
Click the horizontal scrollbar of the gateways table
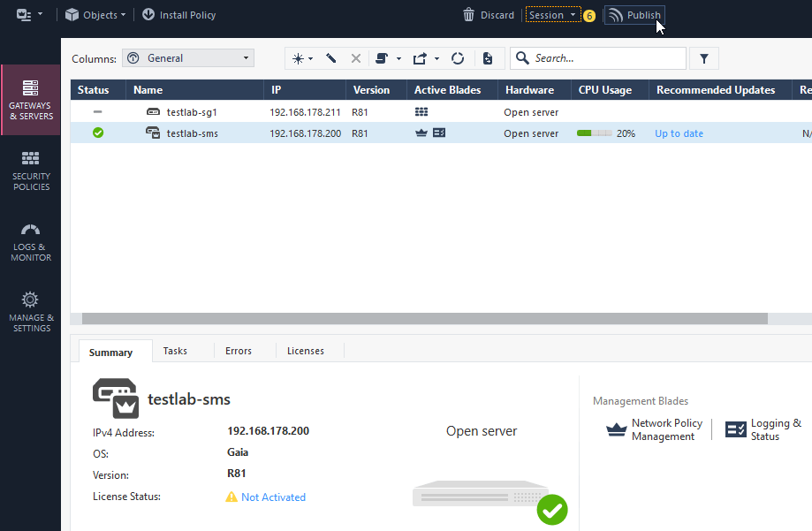point(425,319)
